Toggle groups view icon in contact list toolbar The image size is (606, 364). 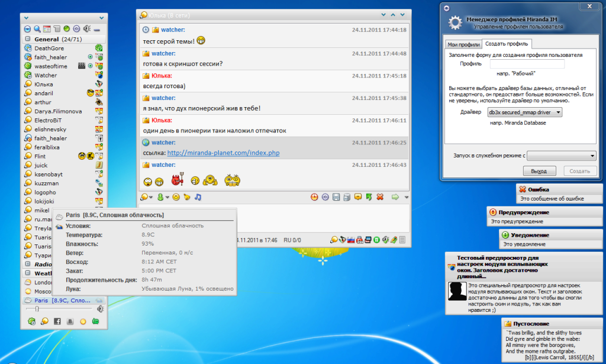point(57,29)
